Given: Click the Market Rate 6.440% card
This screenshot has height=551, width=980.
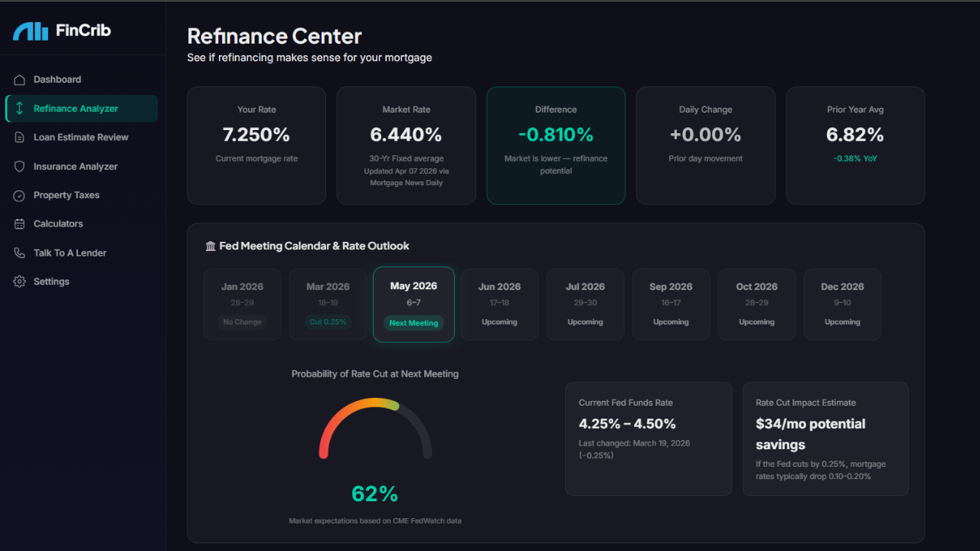Looking at the screenshot, I should (x=406, y=145).
